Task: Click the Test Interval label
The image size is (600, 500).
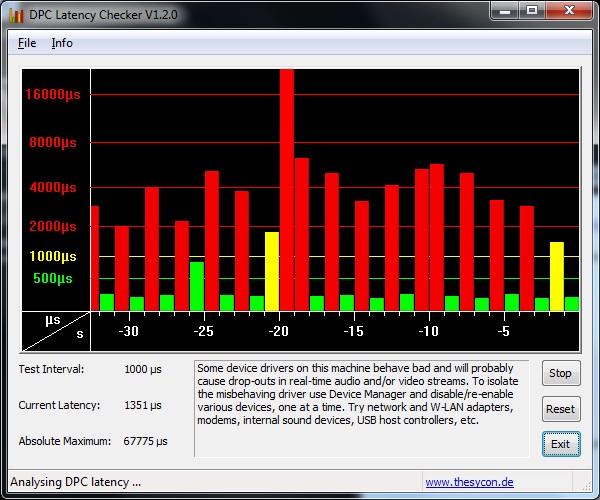Action: [x=51, y=369]
